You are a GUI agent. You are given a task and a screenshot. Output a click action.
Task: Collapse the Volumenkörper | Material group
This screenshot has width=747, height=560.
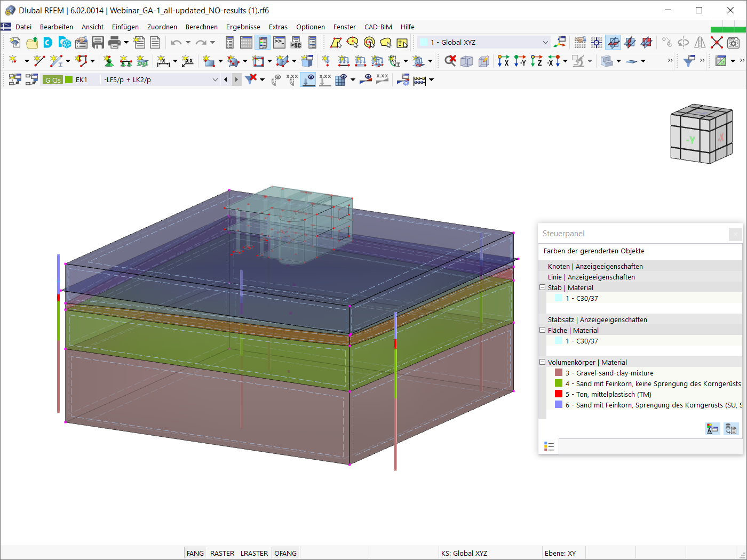pyautogui.click(x=543, y=362)
